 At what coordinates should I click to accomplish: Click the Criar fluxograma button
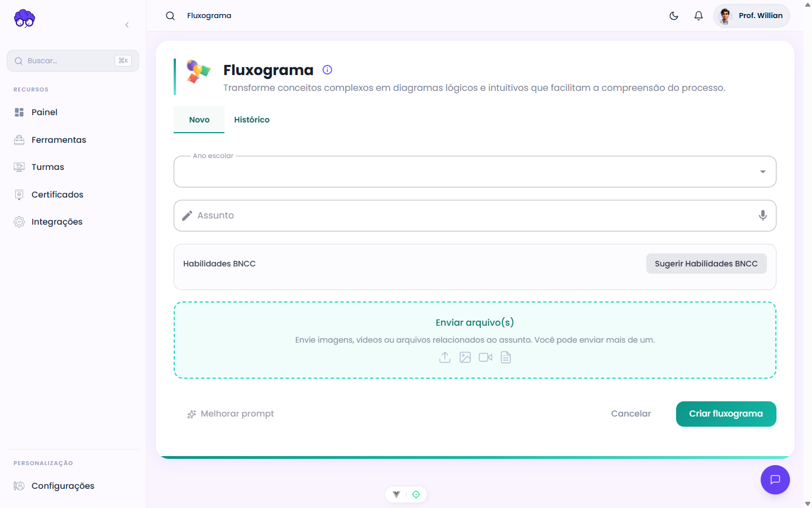(726, 414)
